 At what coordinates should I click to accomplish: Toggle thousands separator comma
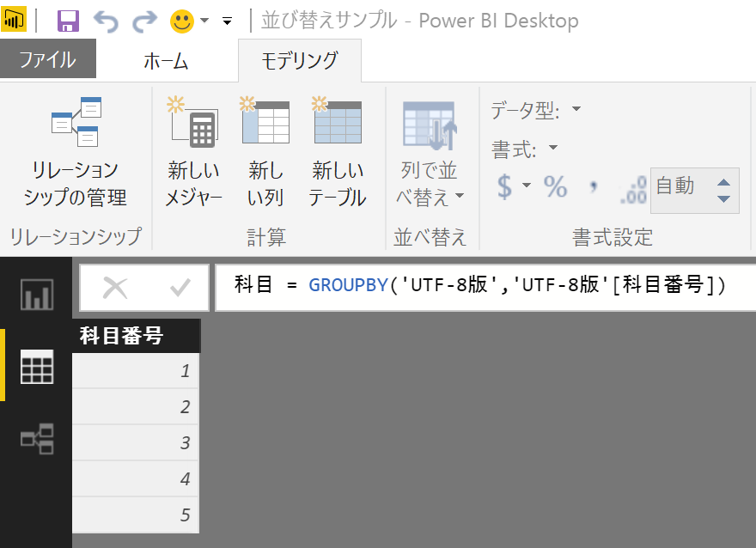pos(593,186)
